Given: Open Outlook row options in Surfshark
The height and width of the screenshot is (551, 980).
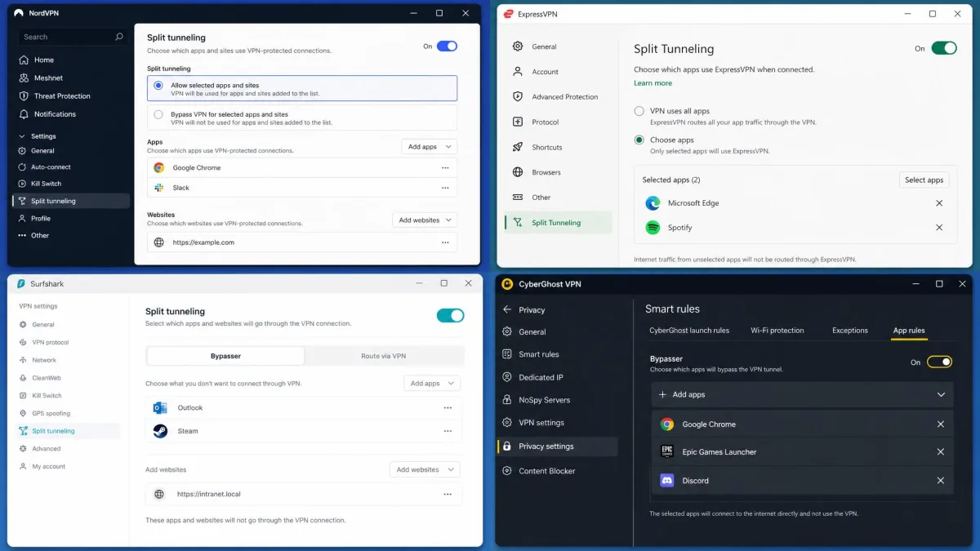Looking at the screenshot, I should [448, 407].
